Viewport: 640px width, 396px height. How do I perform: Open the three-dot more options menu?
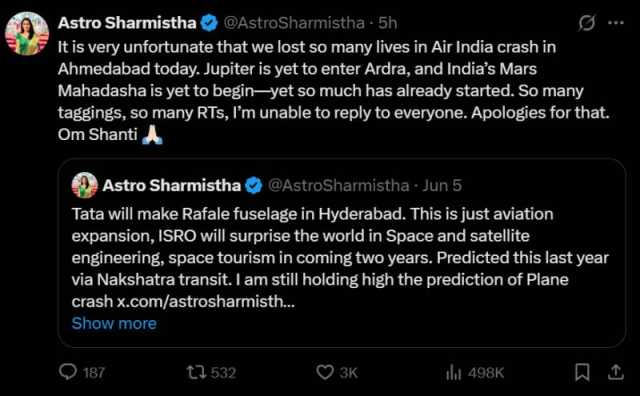616,23
